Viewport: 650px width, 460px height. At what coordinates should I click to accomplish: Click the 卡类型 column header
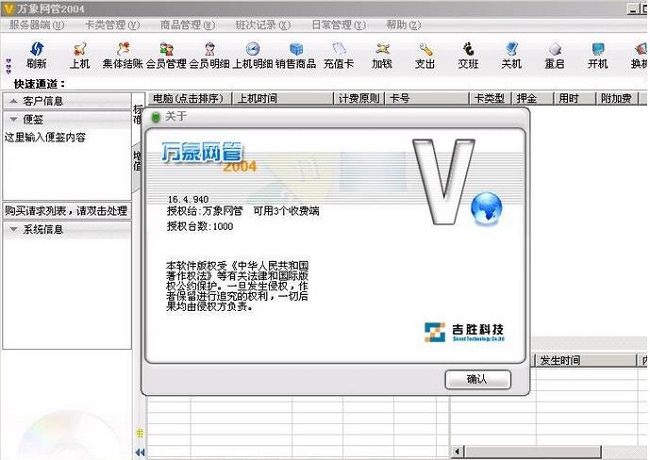point(491,99)
